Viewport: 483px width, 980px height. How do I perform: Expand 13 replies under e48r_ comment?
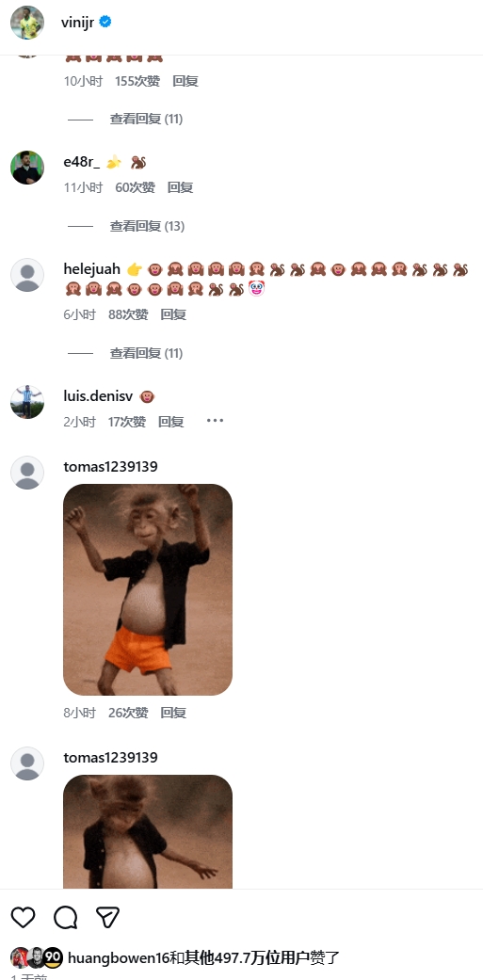coord(147,226)
